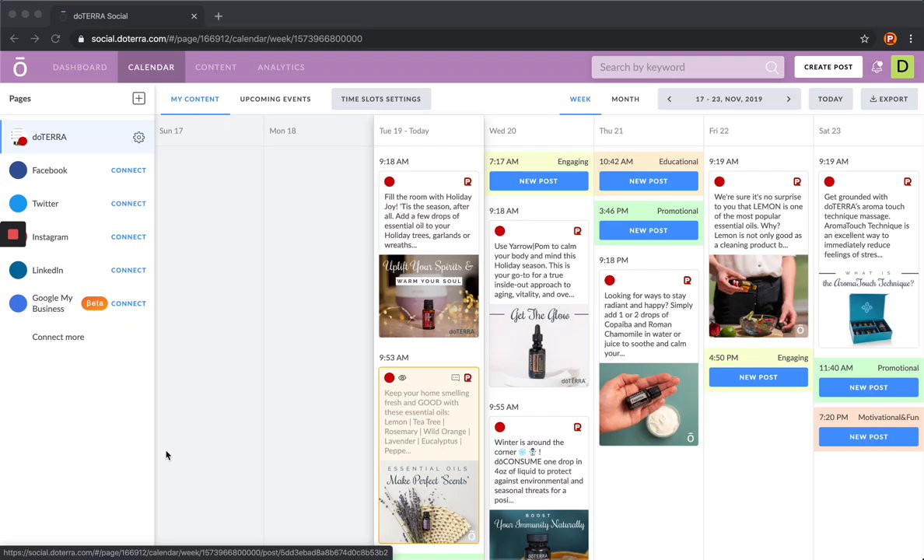Add a new page with plus icon

(138, 99)
